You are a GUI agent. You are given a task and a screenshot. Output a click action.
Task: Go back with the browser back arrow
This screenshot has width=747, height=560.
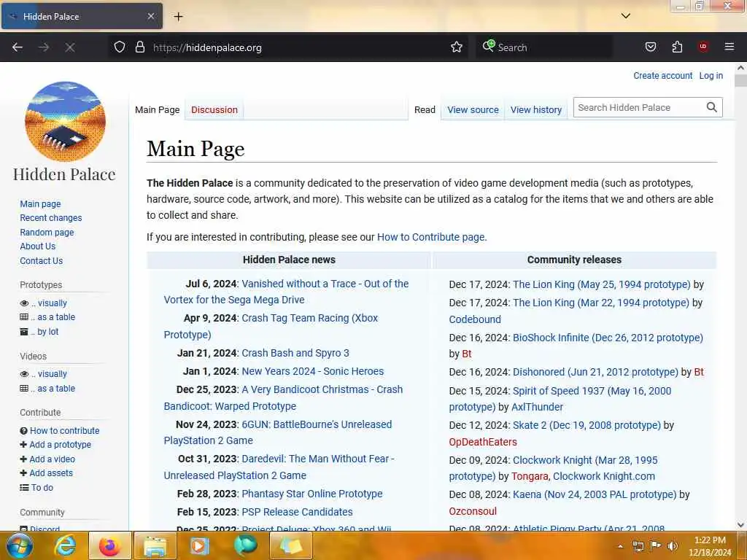click(x=18, y=47)
